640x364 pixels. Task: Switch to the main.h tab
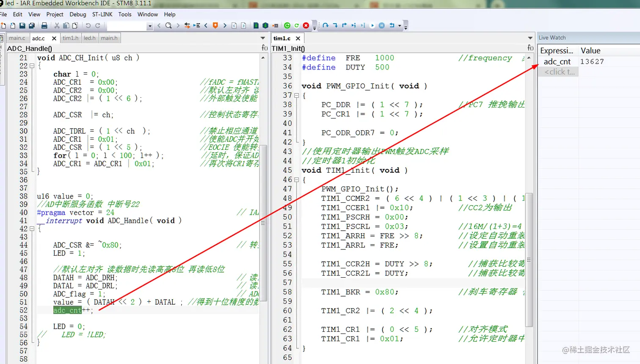click(109, 38)
